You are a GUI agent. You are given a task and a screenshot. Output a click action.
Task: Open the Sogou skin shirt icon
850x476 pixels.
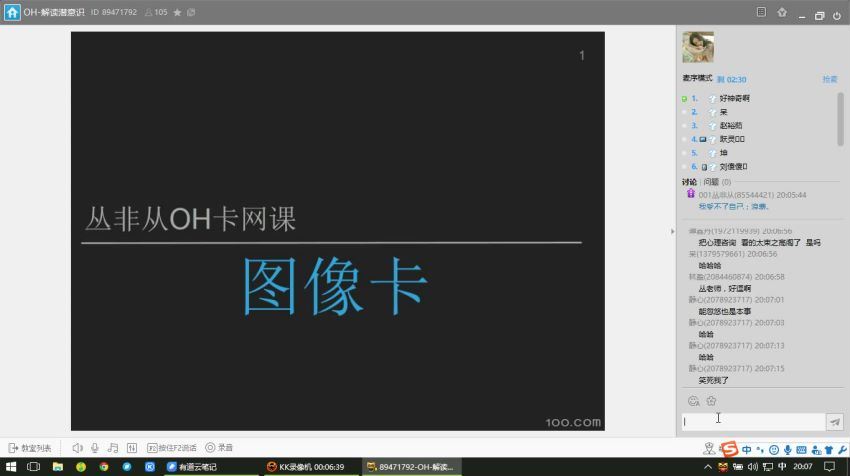[x=829, y=450]
